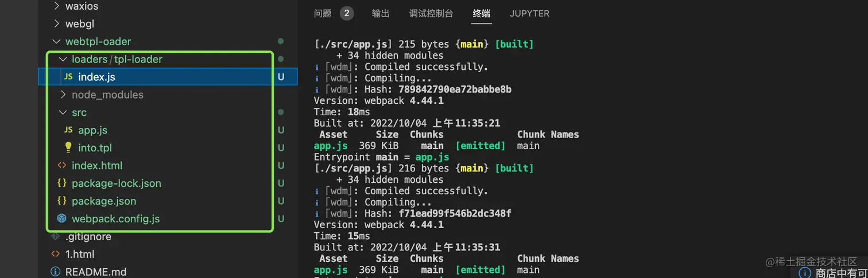
Task: Open the JUPYTER panel tab
Action: pyautogui.click(x=529, y=13)
